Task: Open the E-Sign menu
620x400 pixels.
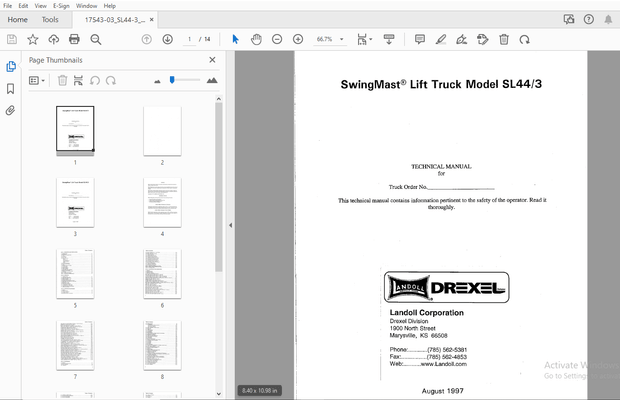Action: (61, 6)
